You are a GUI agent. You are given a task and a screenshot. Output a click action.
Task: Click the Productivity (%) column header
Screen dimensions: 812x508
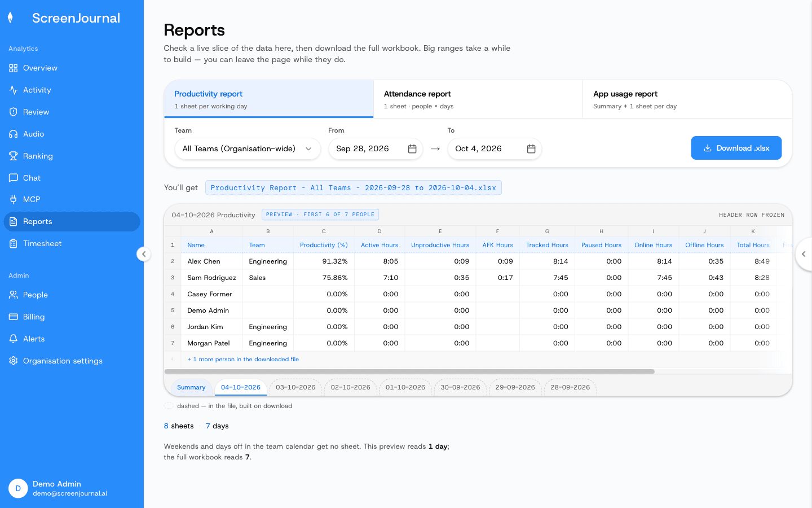324,246
